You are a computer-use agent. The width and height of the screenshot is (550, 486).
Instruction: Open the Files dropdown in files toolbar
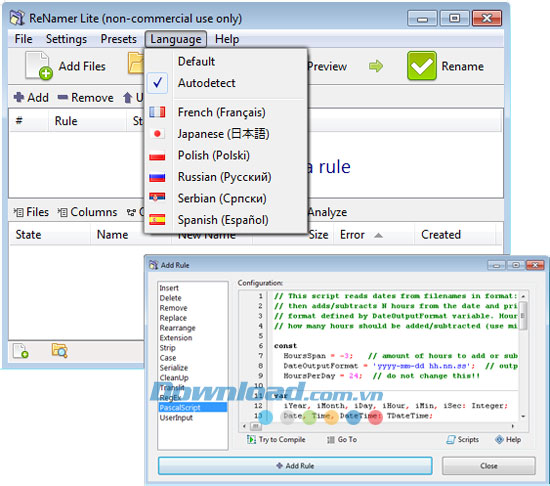coord(31,212)
